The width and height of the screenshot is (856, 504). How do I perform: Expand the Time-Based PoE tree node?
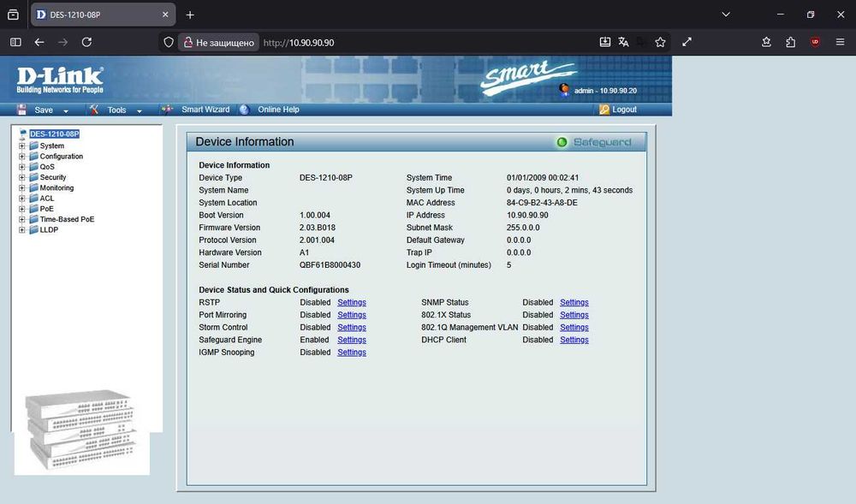22,219
